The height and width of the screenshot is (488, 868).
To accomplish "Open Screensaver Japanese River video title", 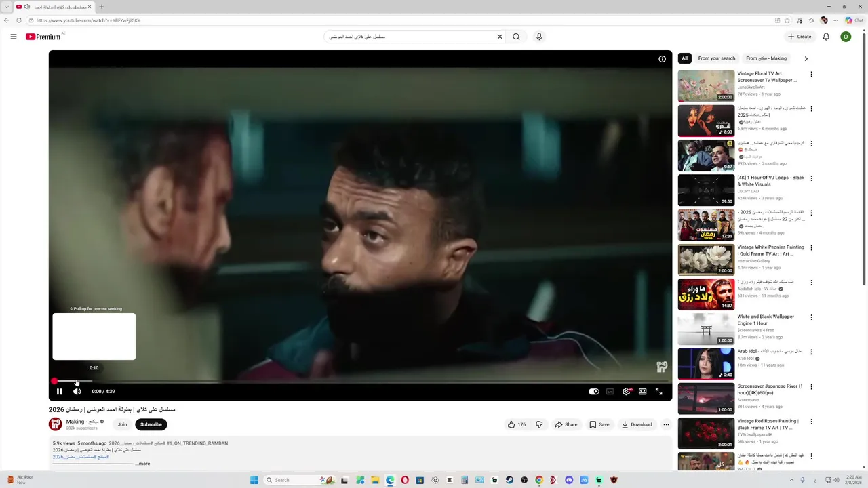I will tap(770, 389).
